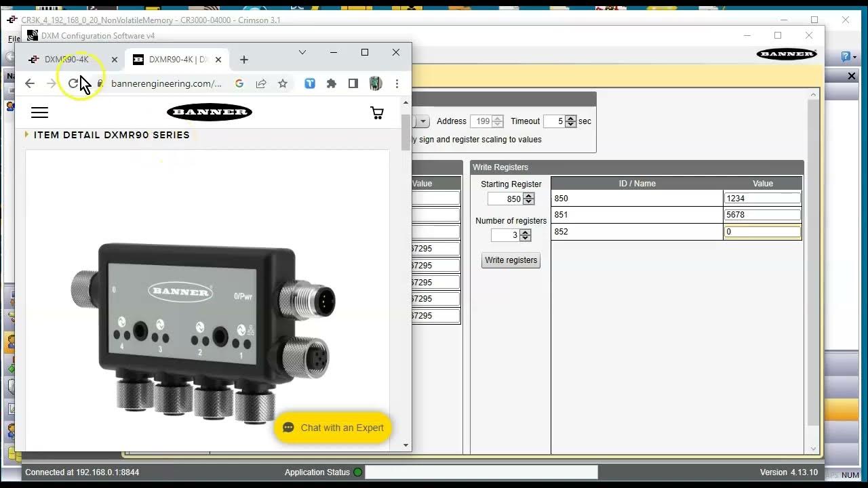Reload the Banner Engineering page
The image size is (868, 488).
click(x=73, y=83)
